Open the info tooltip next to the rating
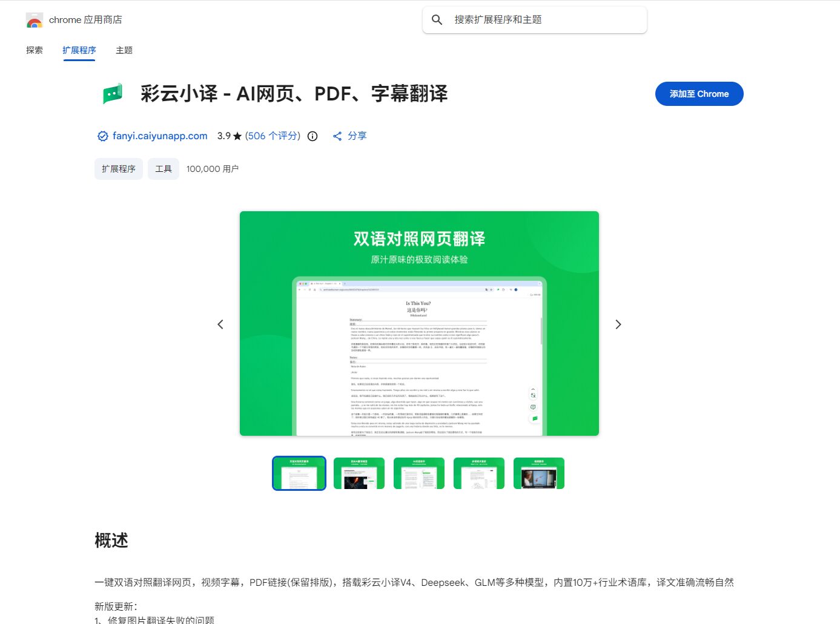This screenshot has width=840, height=624. click(312, 136)
